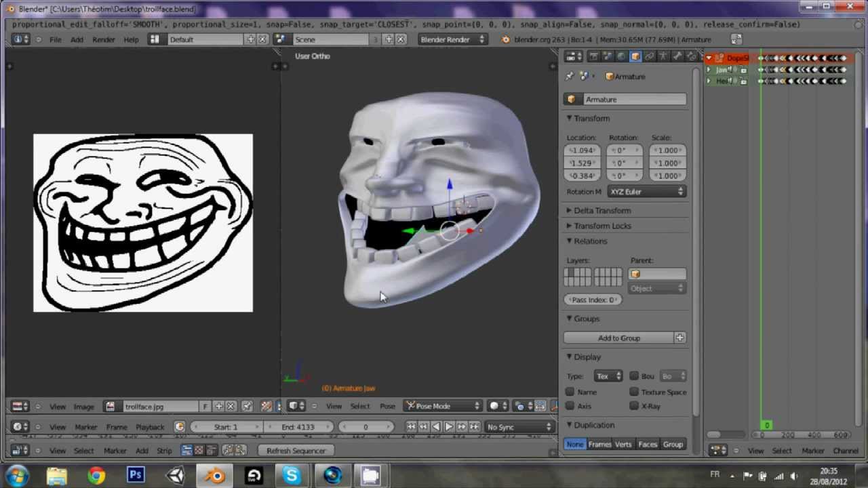Viewport: 868px width, 488px height.
Task: Select the Verts duplication option
Action: (x=623, y=445)
